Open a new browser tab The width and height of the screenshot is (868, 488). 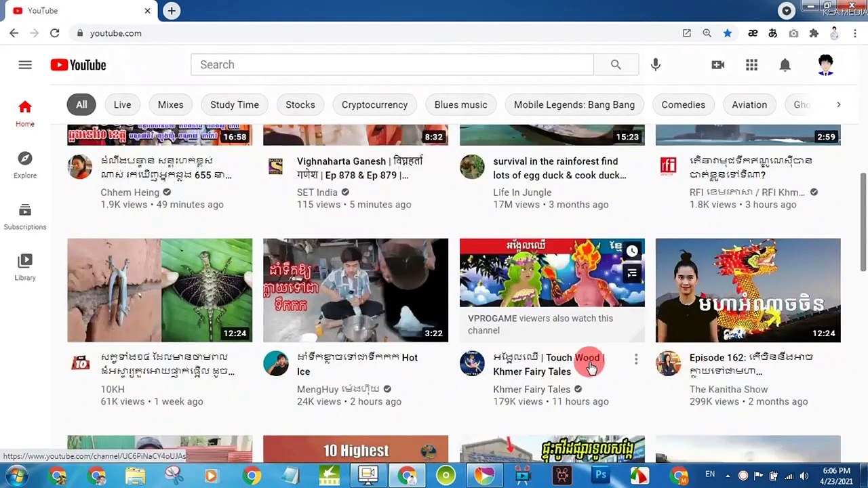(172, 11)
